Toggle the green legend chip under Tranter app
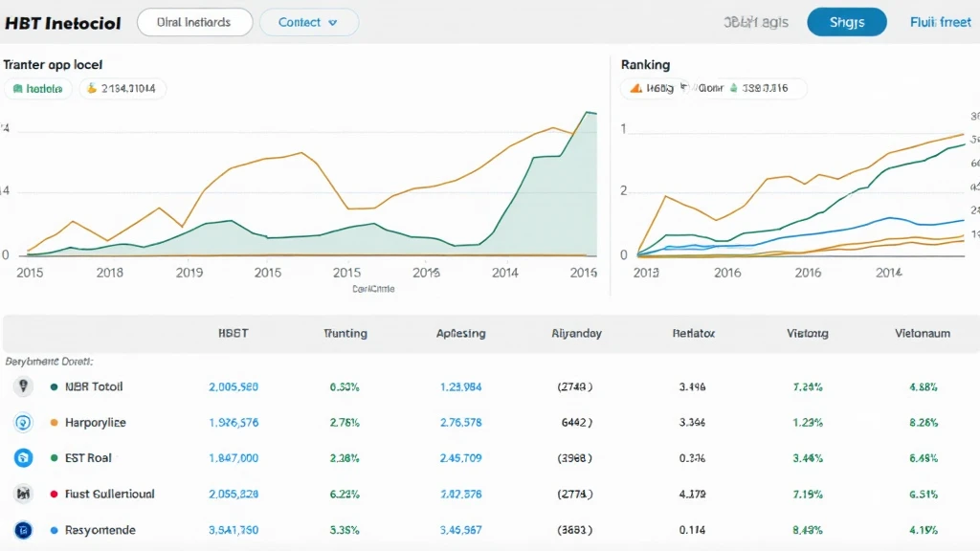Image resolution: width=980 pixels, height=551 pixels. (x=38, y=89)
